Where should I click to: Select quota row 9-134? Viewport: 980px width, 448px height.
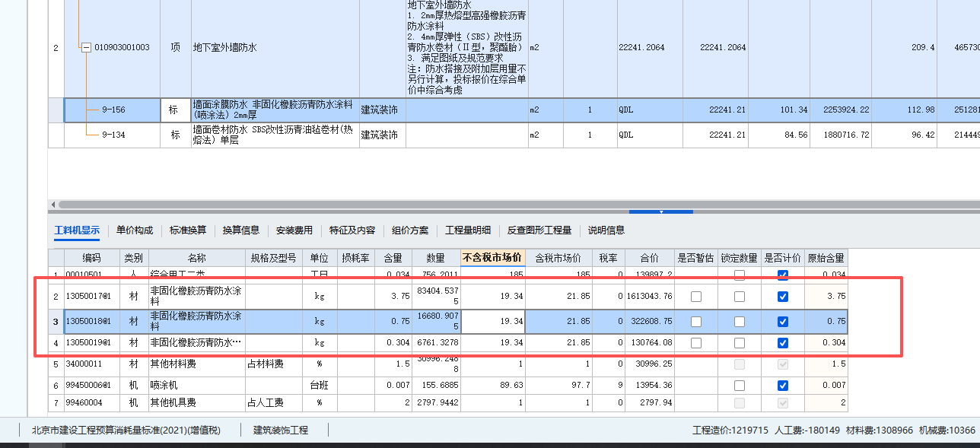(113, 135)
